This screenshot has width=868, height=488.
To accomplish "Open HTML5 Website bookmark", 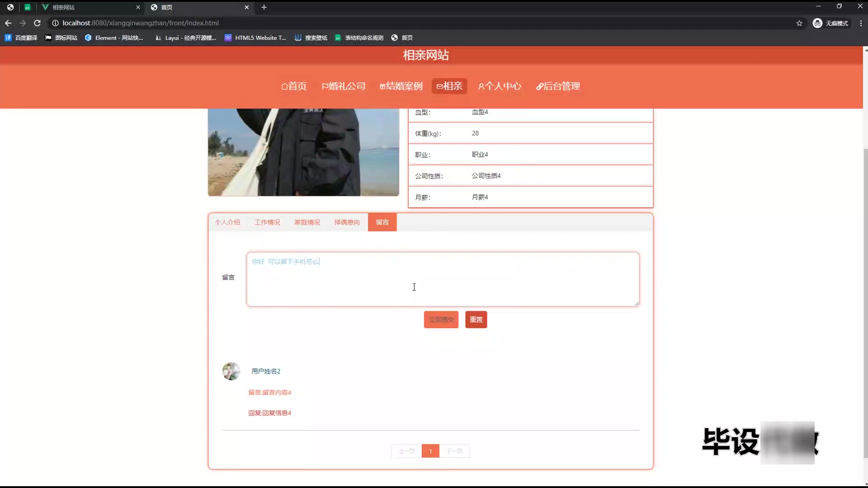I will pos(255,38).
